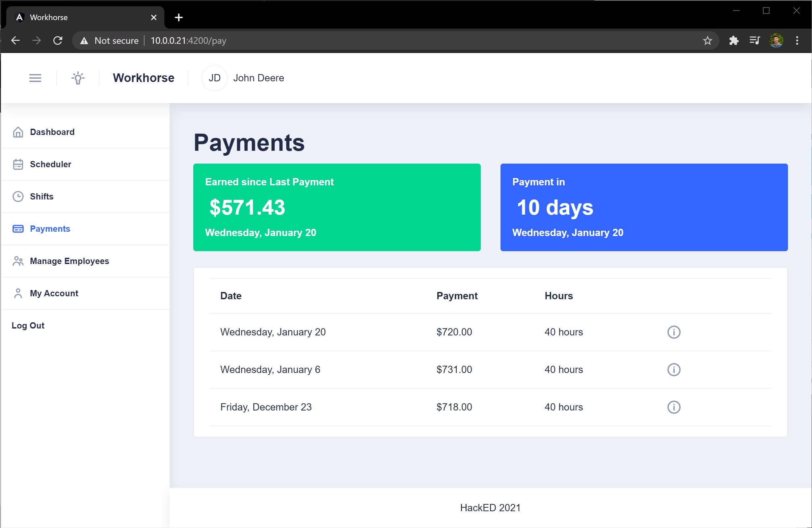Click the Chrome profile avatar picture
The height and width of the screenshot is (528, 812).
(776, 40)
